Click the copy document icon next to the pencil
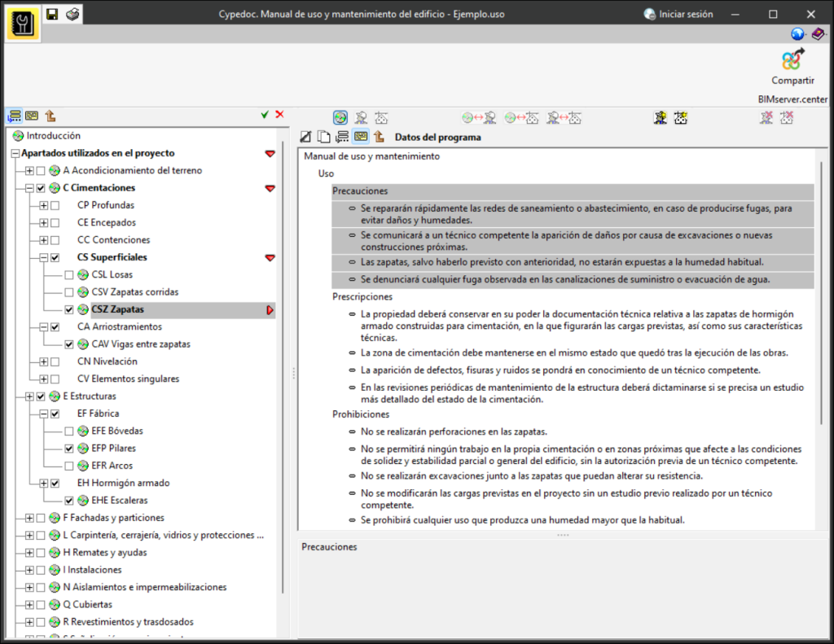Viewport: 834px width, 644px height. coord(323,136)
